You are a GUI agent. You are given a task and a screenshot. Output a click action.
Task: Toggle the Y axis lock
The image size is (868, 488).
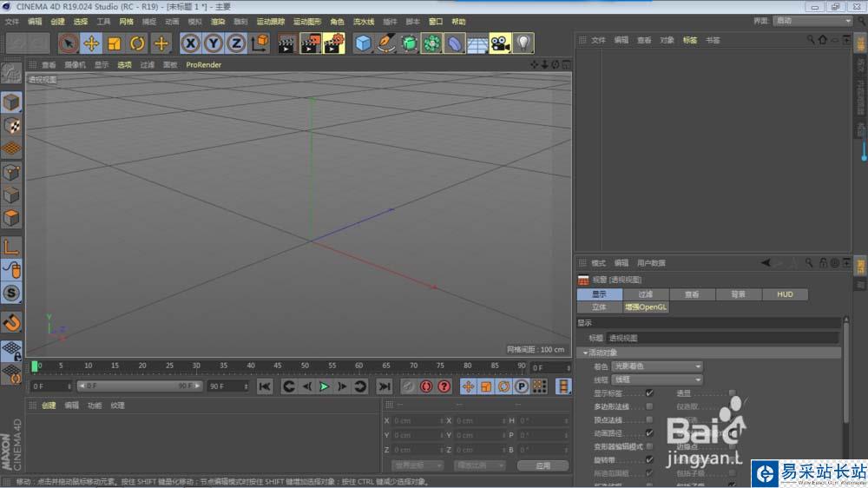point(214,43)
